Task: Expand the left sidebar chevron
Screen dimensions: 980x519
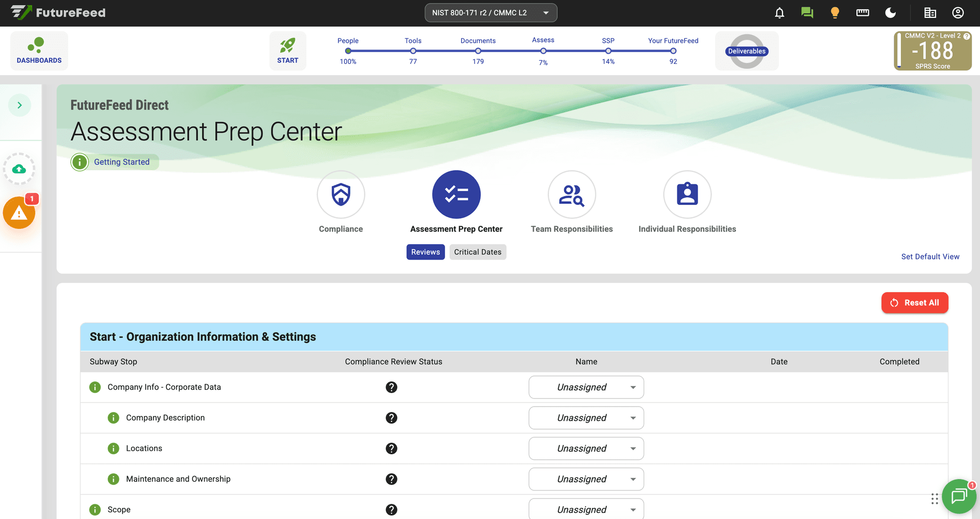Action: point(19,105)
